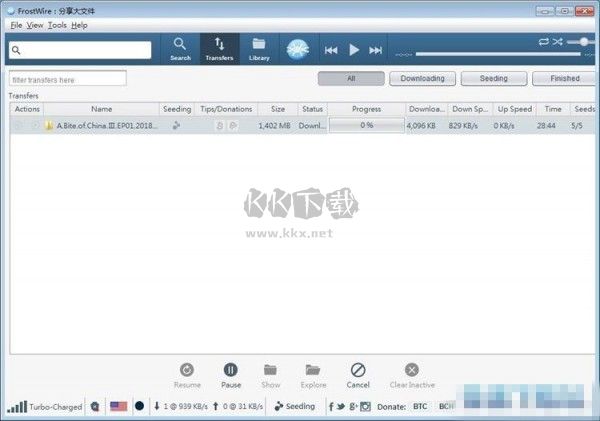
Task: Click the Resume transfer button
Action: (x=187, y=375)
